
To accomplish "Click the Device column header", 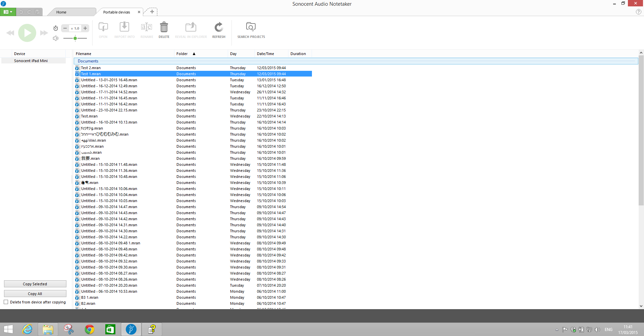I will coord(39,54).
